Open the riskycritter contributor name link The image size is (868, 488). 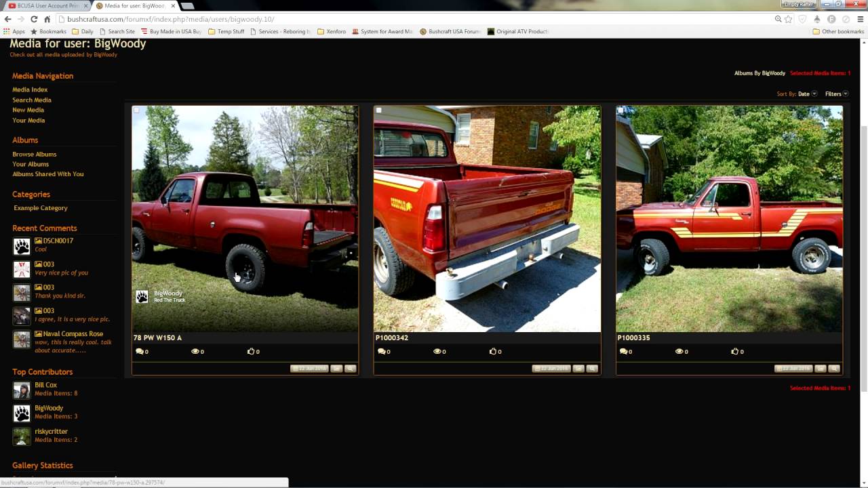[x=51, y=431]
